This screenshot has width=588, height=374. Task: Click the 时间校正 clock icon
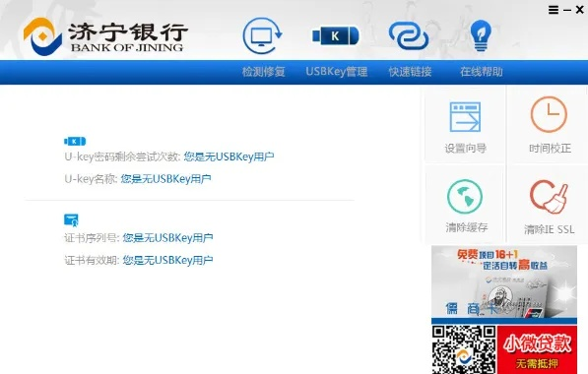[x=549, y=114]
